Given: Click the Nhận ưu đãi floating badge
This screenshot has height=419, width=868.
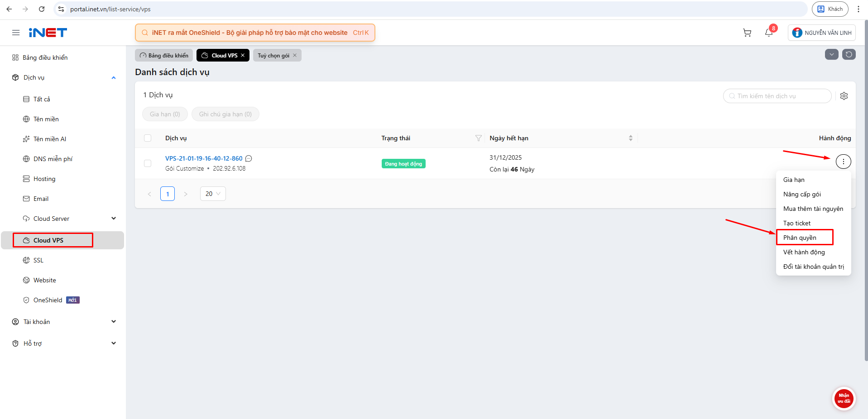Looking at the screenshot, I should [x=844, y=399].
